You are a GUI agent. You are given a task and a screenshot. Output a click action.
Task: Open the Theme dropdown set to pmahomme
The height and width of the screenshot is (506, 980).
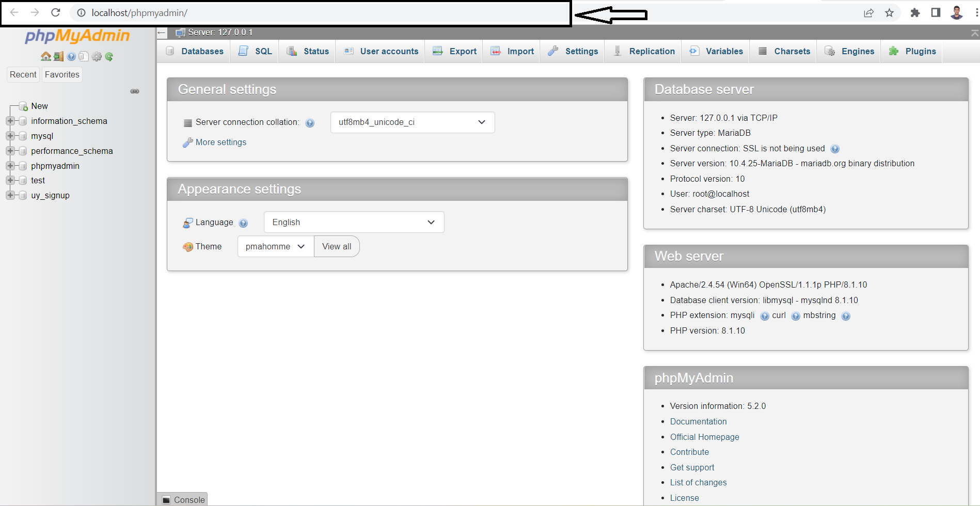point(274,246)
